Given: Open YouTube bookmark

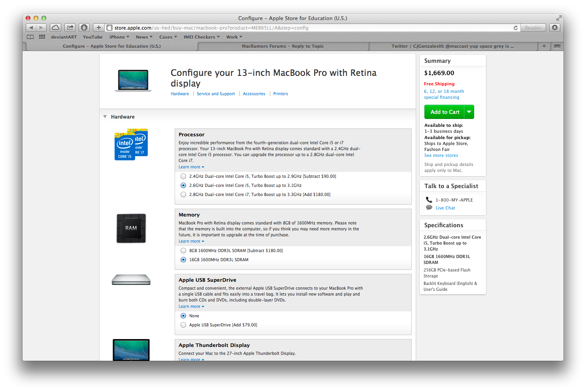Looking at the screenshot, I should click(x=93, y=37).
